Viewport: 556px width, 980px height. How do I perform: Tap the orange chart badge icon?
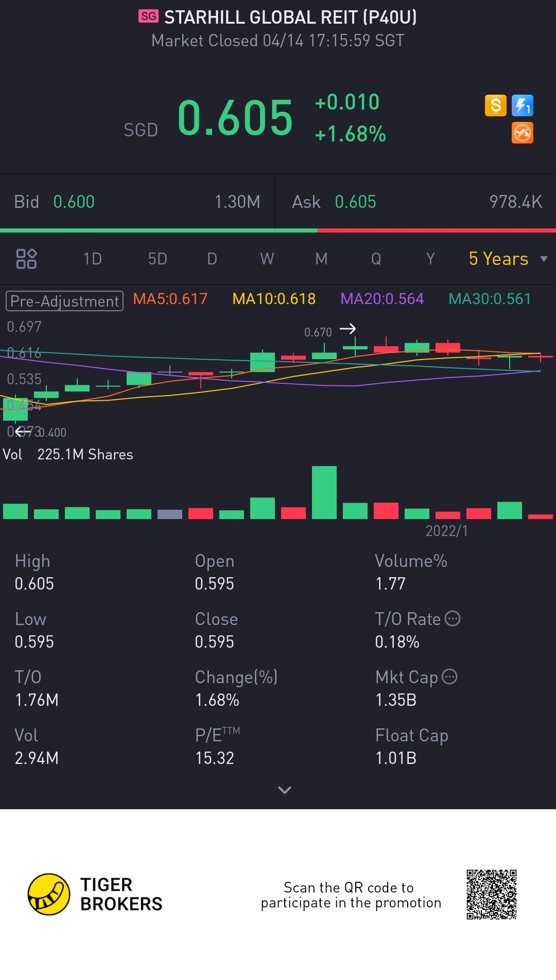point(523,133)
